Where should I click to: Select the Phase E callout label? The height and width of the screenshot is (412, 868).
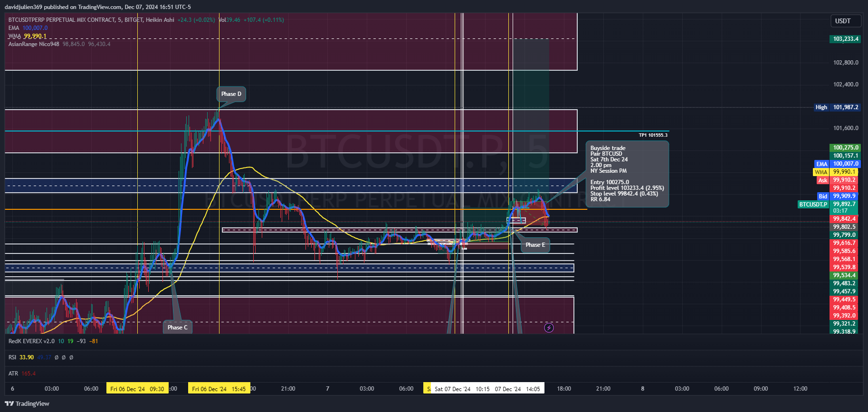535,245
